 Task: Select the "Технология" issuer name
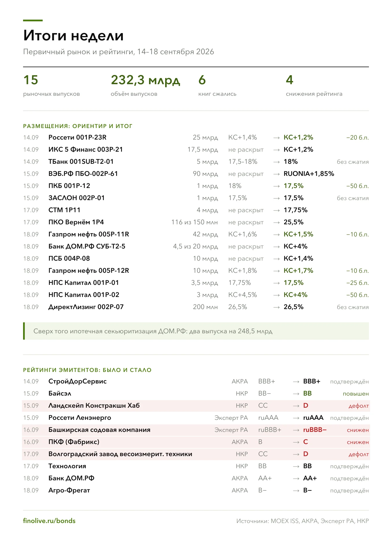[x=67, y=466]
